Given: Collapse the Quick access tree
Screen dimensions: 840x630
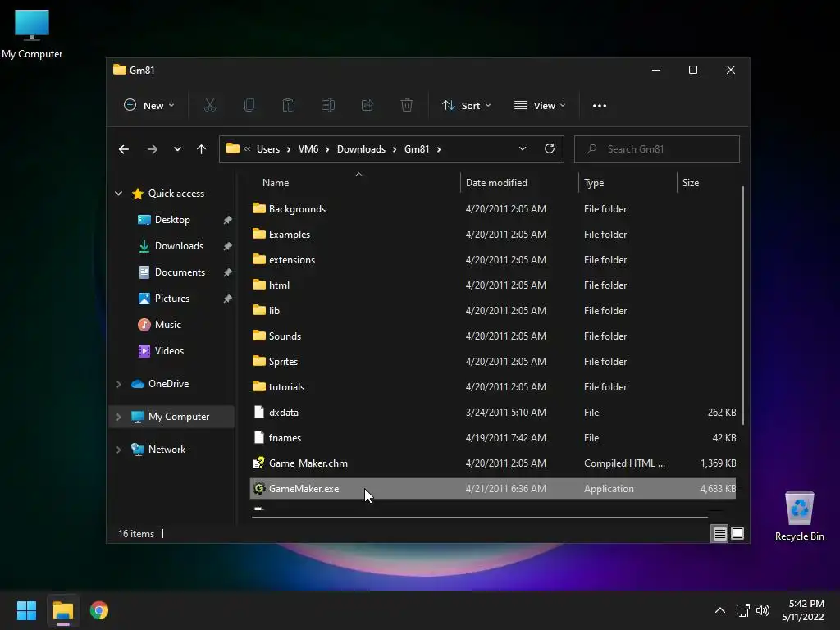Looking at the screenshot, I should (118, 194).
